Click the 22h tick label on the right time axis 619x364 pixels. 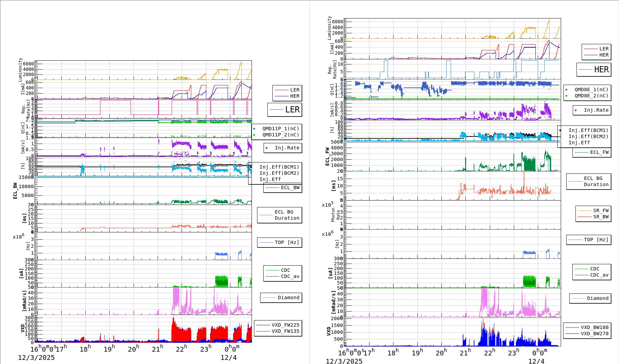[489, 352]
